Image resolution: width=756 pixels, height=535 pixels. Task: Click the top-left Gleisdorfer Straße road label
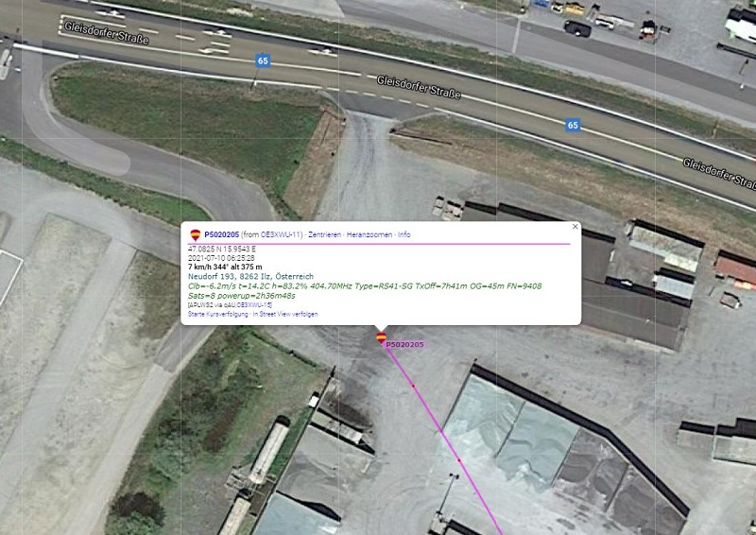[106, 33]
